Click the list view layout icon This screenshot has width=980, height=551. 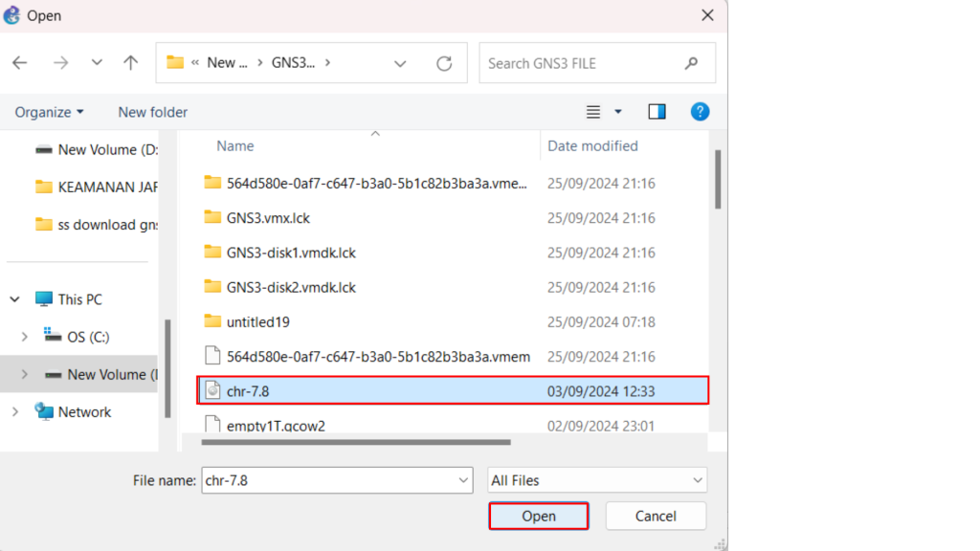pyautogui.click(x=593, y=112)
